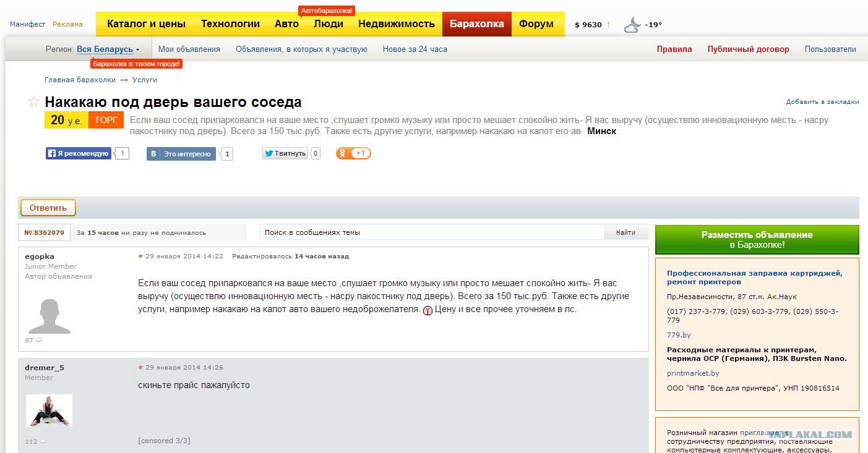Open 'Профессиональная заправка картриджей' ad title
The height and width of the screenshot is (453, 868).
tap(754, 277)
